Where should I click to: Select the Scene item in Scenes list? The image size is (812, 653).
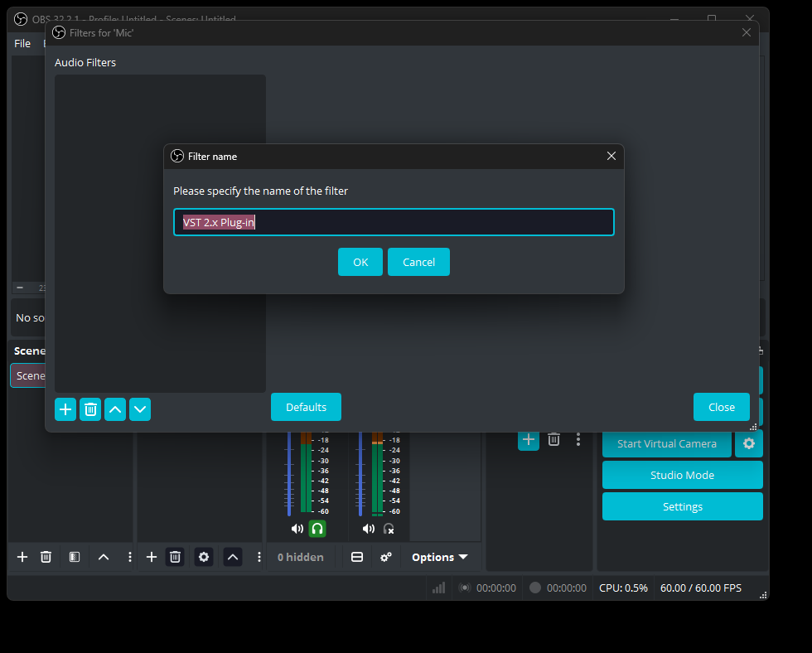pyautogui.click(x=28, y=375)
